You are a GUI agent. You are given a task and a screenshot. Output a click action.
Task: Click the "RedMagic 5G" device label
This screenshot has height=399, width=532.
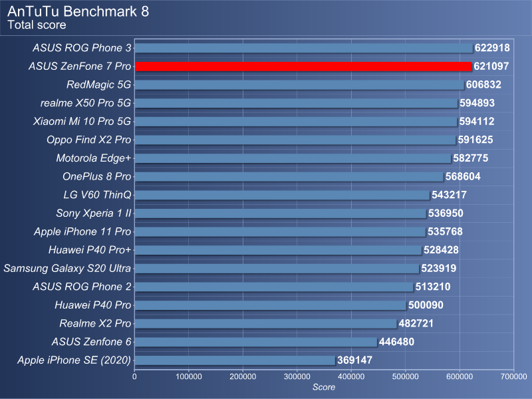[x=98, y=84]
